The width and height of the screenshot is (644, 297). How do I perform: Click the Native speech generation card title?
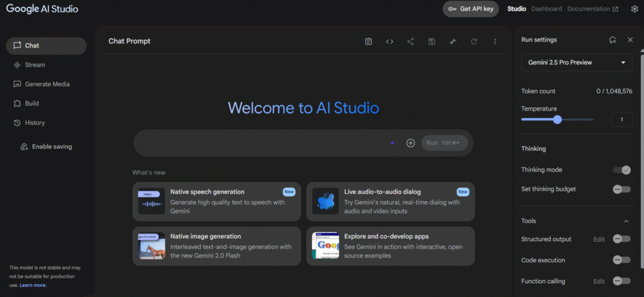(208, 192)
